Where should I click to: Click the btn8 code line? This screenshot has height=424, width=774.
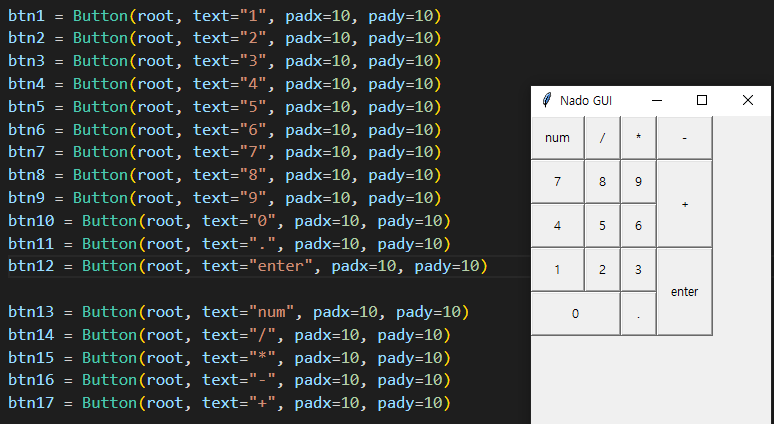click(x=225, y=175)
